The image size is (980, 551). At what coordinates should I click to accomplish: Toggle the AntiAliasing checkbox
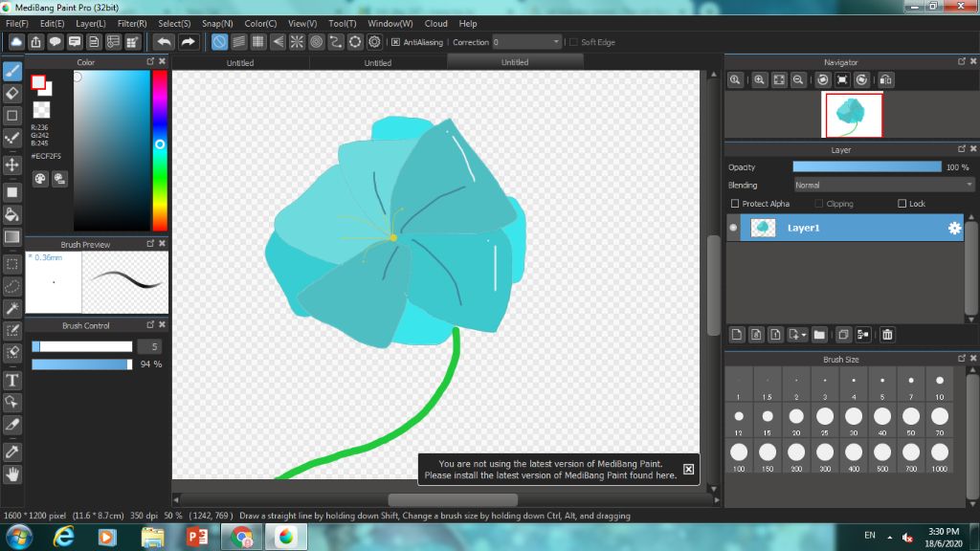click(395, 42)
